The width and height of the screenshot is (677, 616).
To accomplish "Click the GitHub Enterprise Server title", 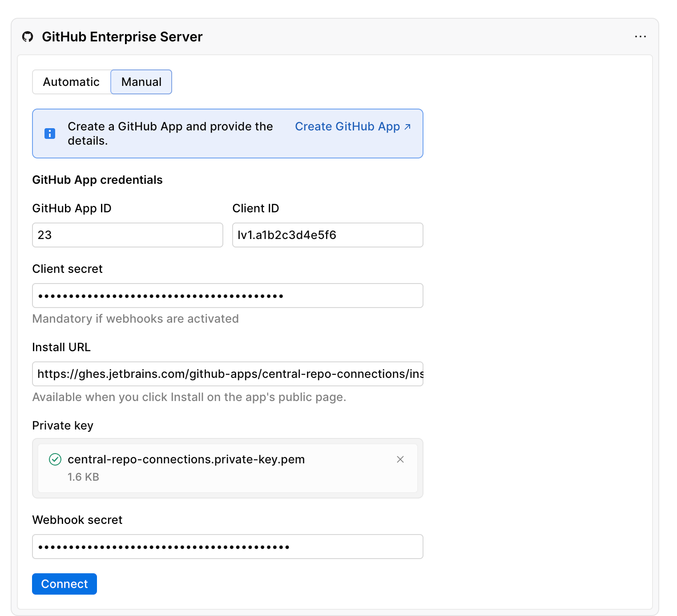I will pos(122,37).
